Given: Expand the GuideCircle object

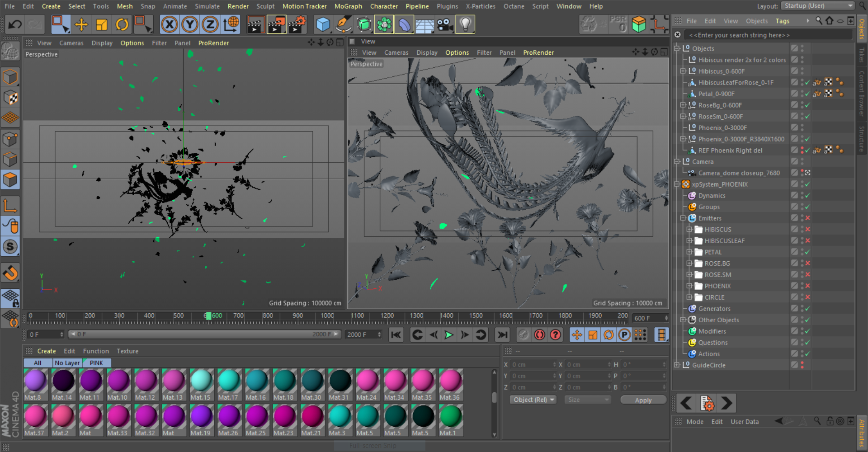Looking at the screenshot, I should (677, 365).
